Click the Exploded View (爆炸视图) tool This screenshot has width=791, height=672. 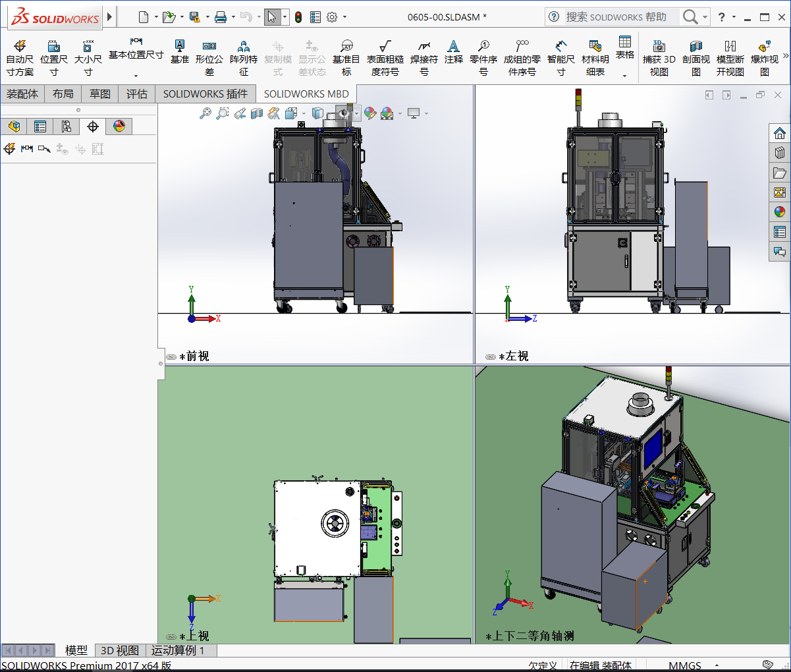[x=765, y=58]
